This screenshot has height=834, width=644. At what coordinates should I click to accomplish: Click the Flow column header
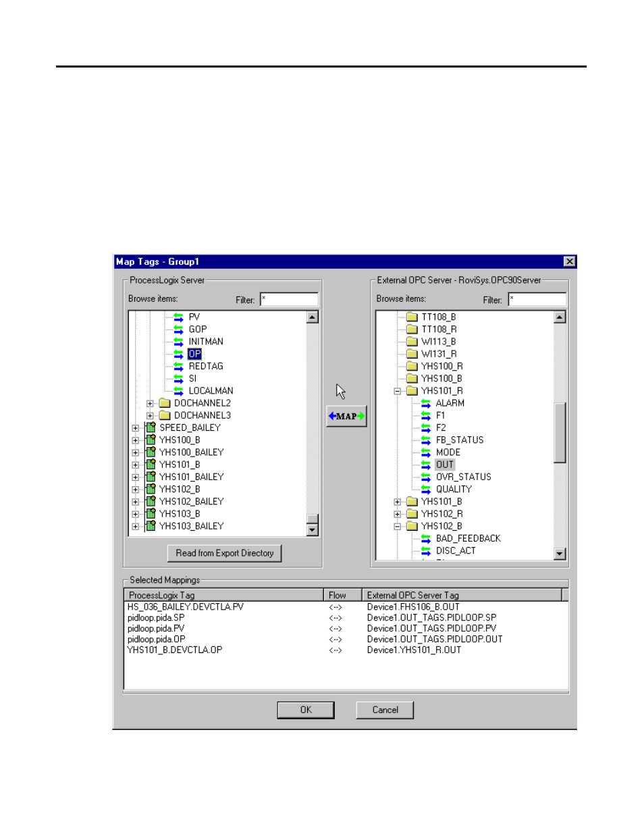[343, 595]
